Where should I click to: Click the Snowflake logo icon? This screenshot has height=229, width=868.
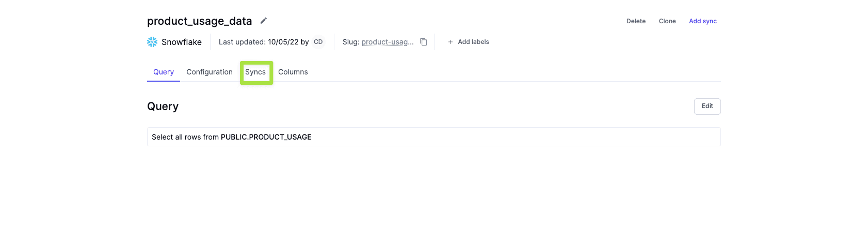coord(152,42)
